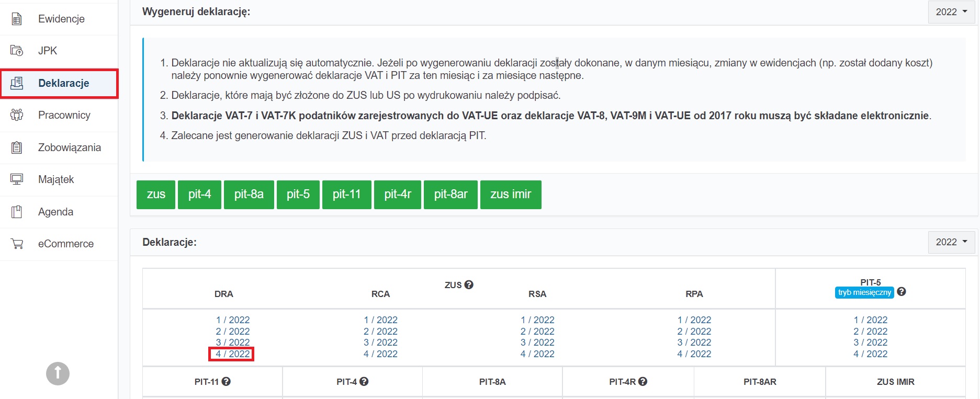
Task: Click the Agenda notebook icon
Action: pos(17,212)
